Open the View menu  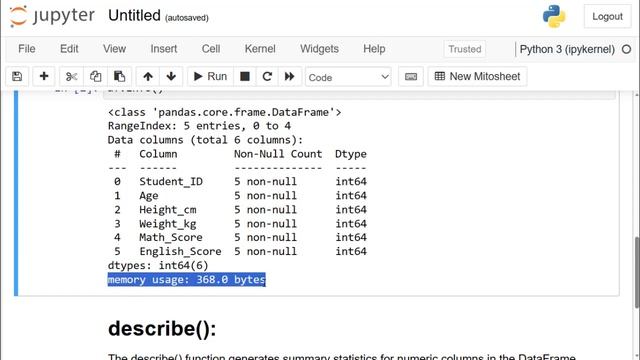(x=114, y=49)
